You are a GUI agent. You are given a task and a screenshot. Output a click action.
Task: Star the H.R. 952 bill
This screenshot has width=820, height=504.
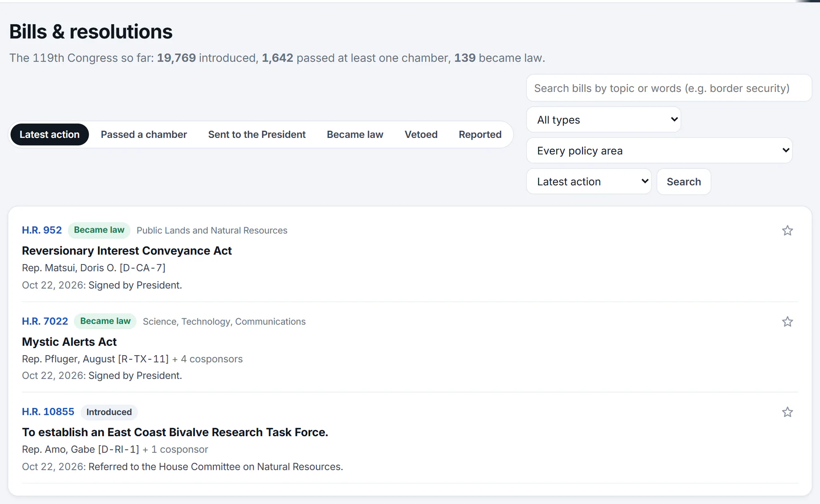pyautogui.click(x=787, y=230)
